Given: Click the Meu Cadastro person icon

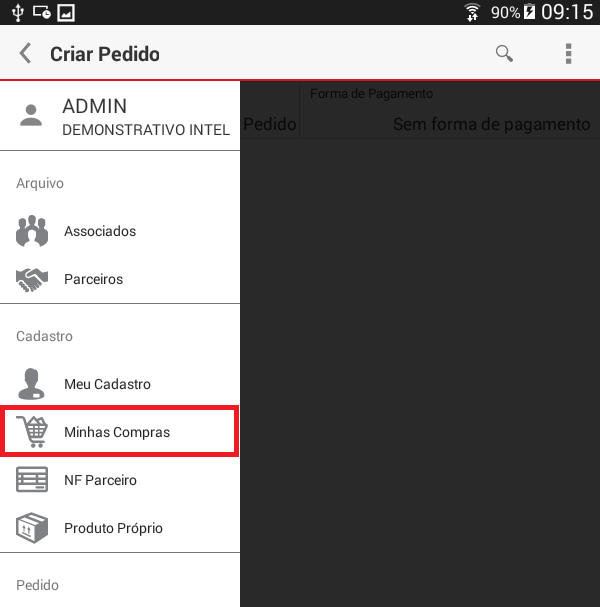Looking at the screenshot, I should coord(31,384).
